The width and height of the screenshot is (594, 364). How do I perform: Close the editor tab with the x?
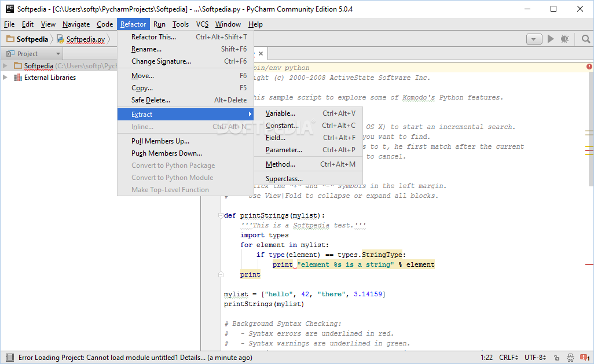261,53
